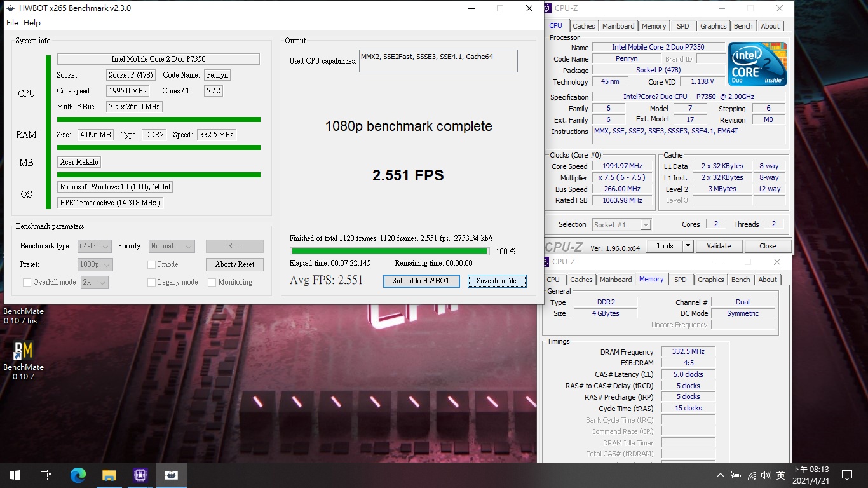Viewport: 868px width, 488px height.
Task: Click the Validate button in CPU-Z
Action: 719,246
